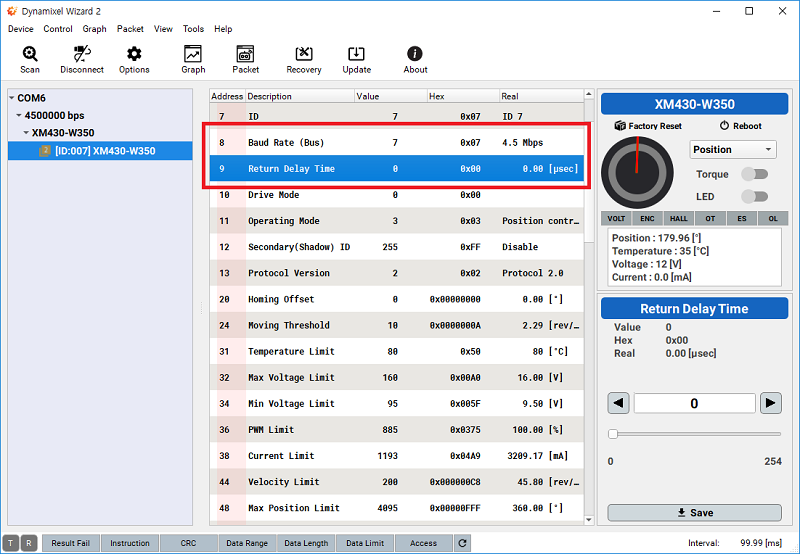The image size is (800, 554).
Task: Click the Instruction status button
Action: [130, 543]
